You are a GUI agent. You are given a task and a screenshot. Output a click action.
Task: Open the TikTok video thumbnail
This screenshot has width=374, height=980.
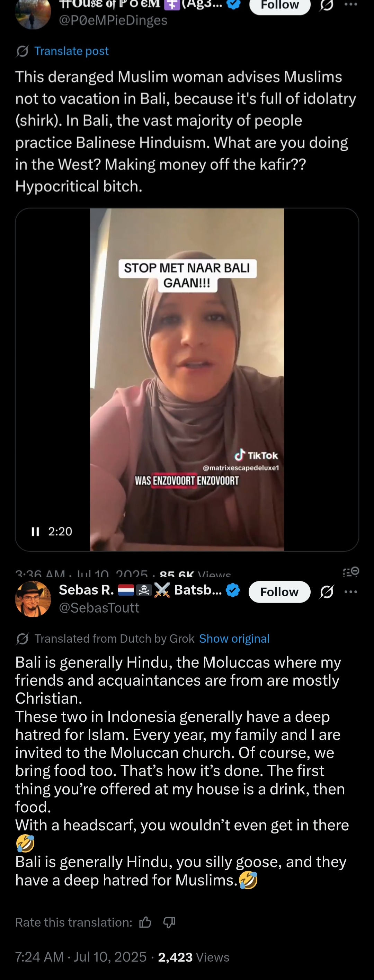pos(187,379)
